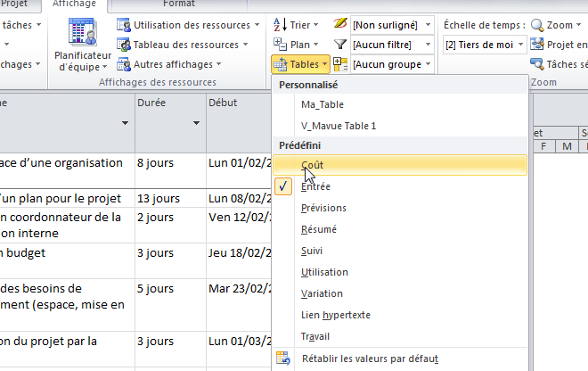The height and width of the screenshot is (371, 588).
Task: Click the highlight pen icon
Action: (339, 25)
